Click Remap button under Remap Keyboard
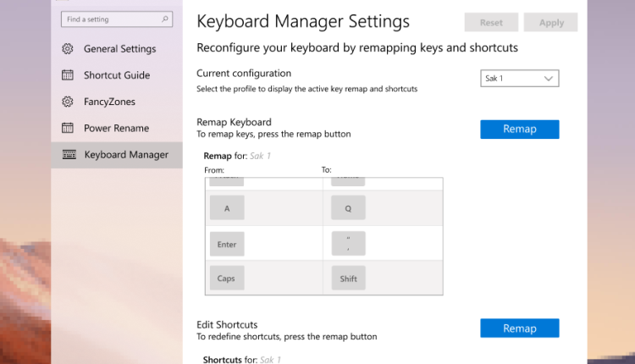The image size is (635, 364). click(519, 130)
